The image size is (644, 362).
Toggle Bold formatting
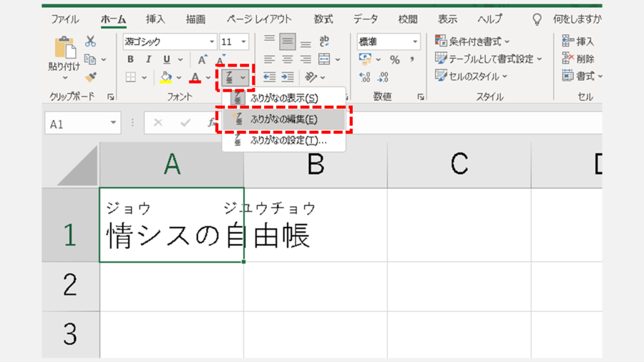(131, 60)
